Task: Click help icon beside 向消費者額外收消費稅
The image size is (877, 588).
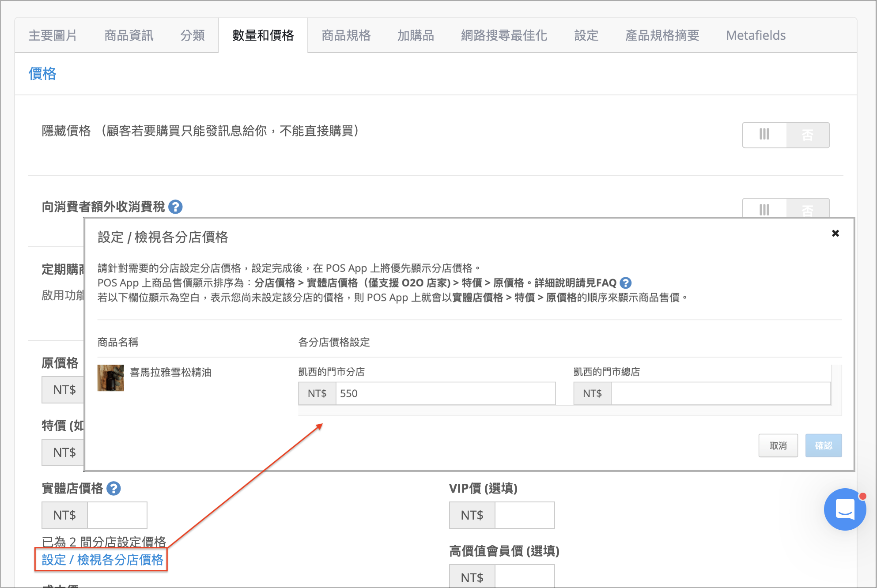Action: [x=175, y=207]
